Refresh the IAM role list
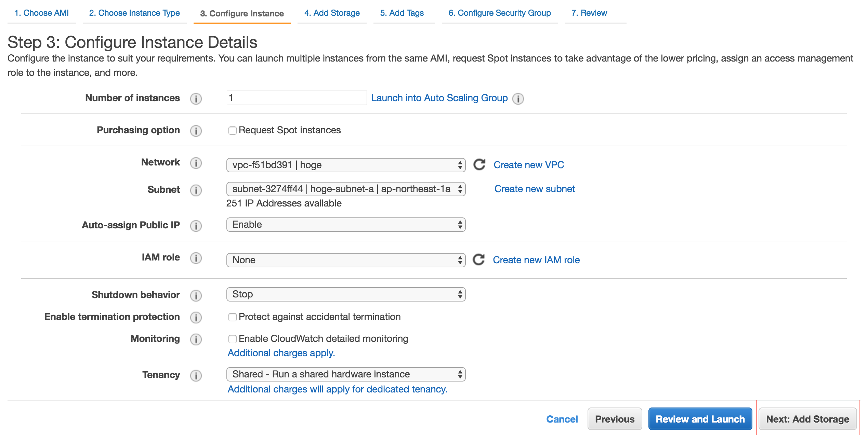 tap(478, 260)
